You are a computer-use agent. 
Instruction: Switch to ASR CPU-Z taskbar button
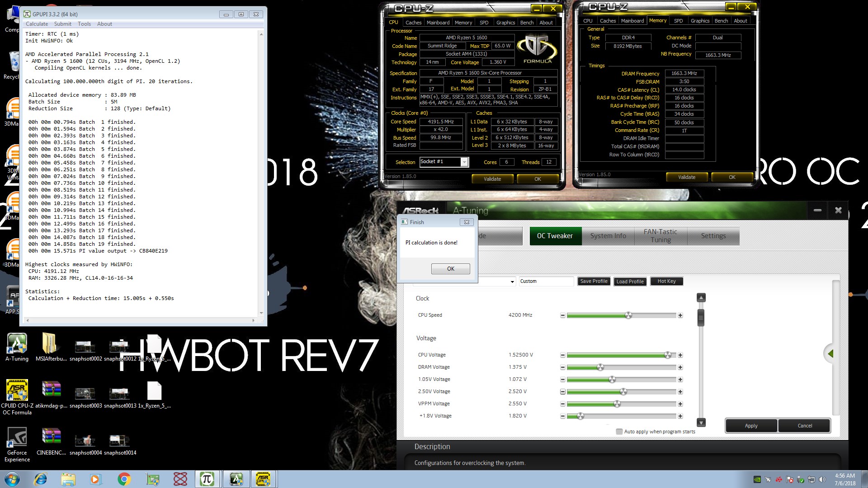coord(263,479)
